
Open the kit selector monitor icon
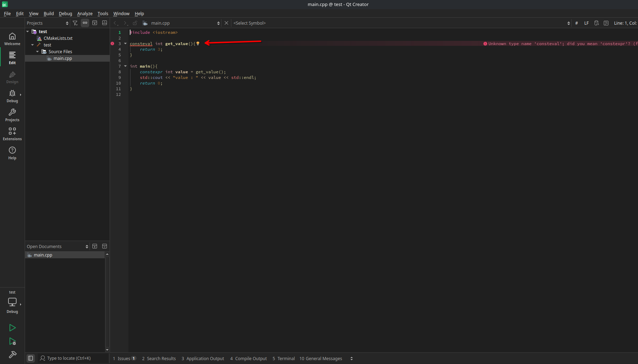[12, 302]
